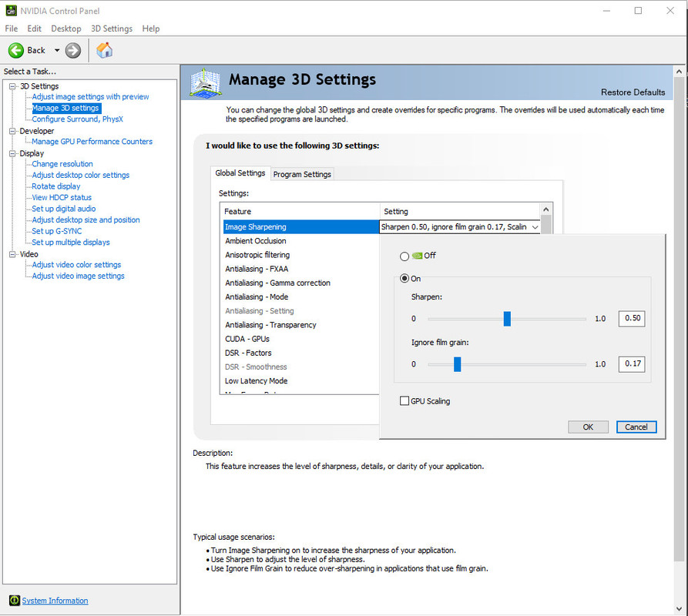Open Set up G-SYNC task

coord(56,231)
